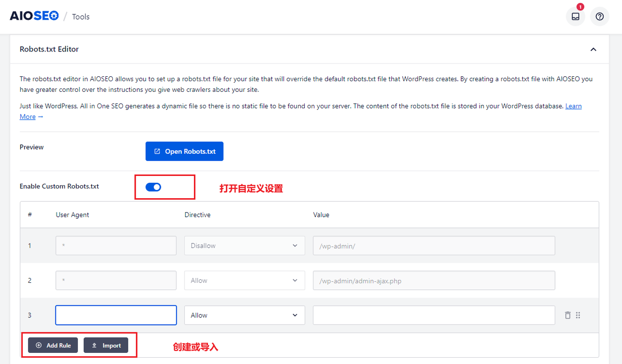Viewport: 622px width, 364px height.
Task: Click the /wp-admin/ value field
Action: [434, 246]
